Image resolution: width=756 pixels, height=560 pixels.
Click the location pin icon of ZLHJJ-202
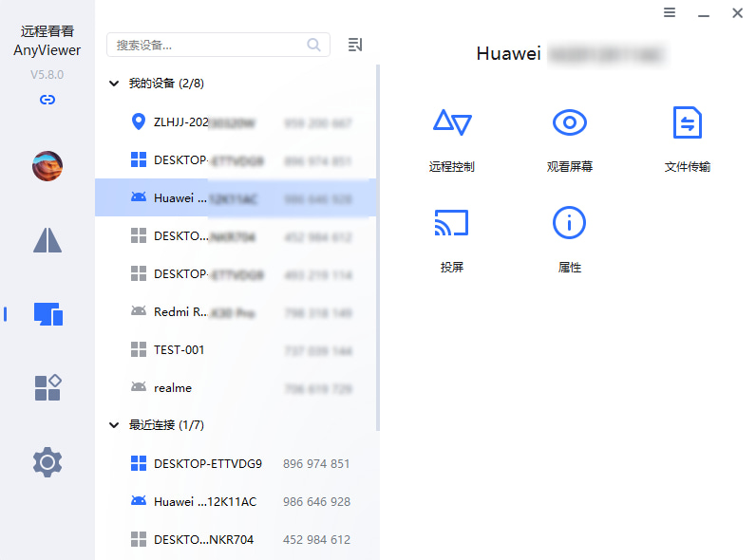tap(139, 121)
